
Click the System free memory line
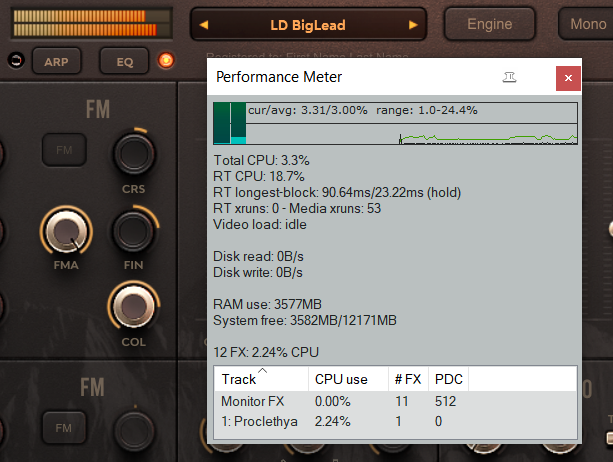pos(305,321)
